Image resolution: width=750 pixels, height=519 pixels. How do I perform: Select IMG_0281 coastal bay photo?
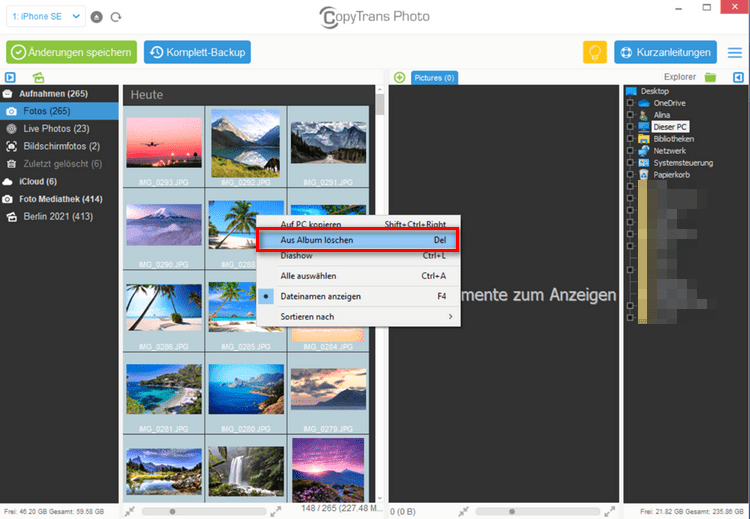(164, 389)
